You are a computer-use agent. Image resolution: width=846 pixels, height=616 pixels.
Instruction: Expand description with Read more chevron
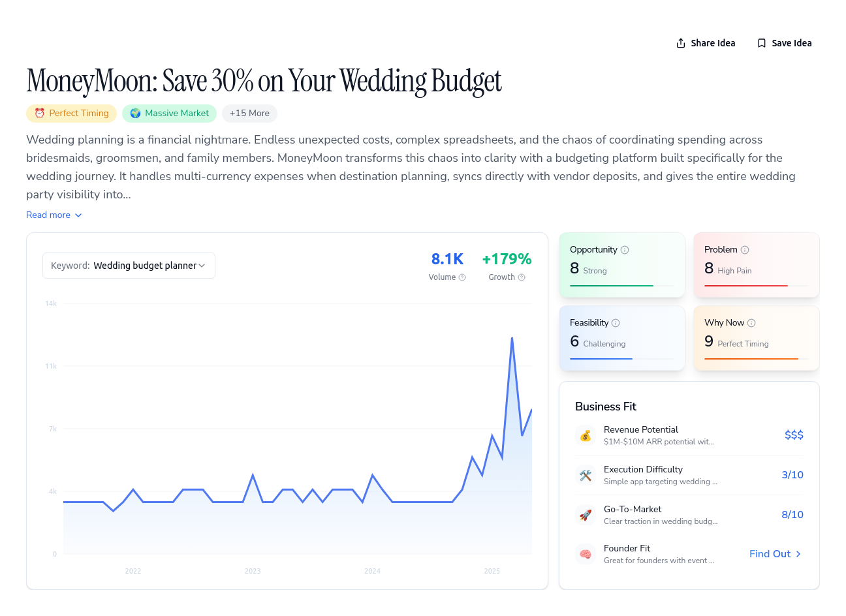click(x=78, y=215)
